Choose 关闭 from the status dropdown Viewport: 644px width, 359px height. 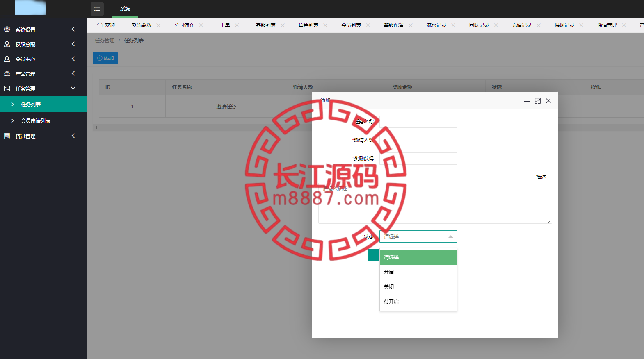[x=418, y=287]
